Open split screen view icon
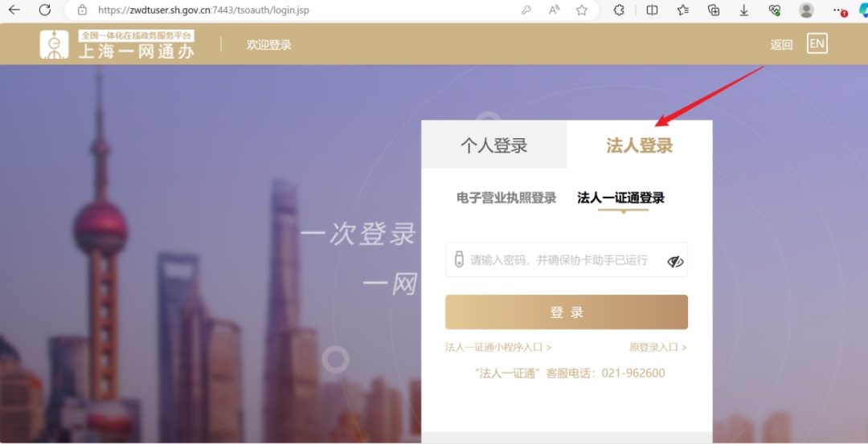The height and width of the screenshot is (444, 868). 652,10
